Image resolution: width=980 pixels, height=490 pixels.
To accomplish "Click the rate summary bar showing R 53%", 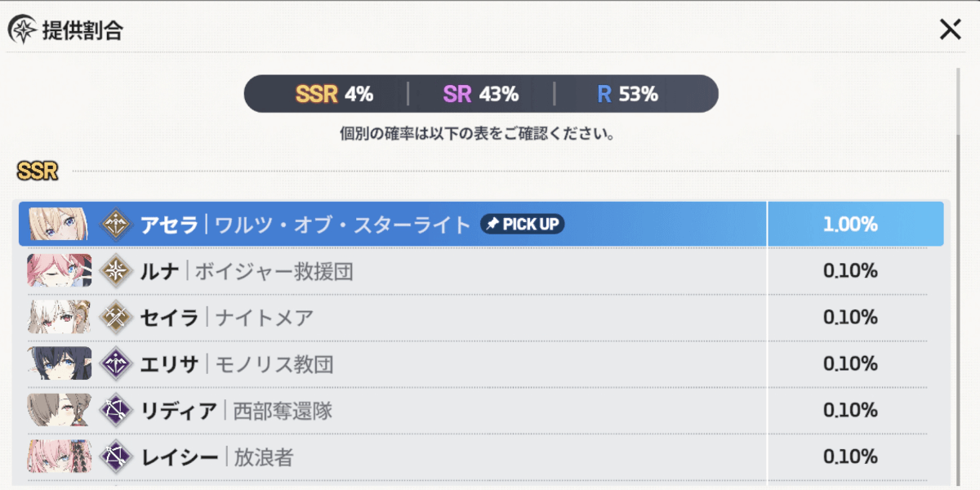I will coord(626,93).
